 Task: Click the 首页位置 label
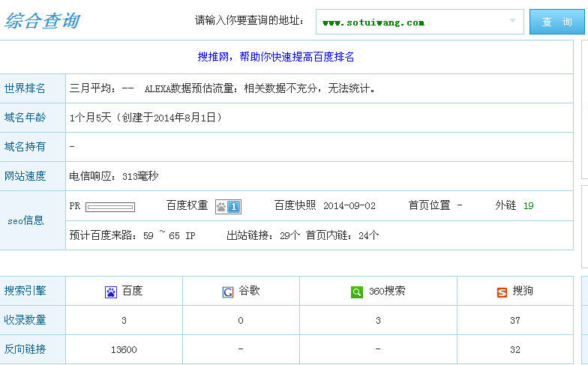(429, 205)
